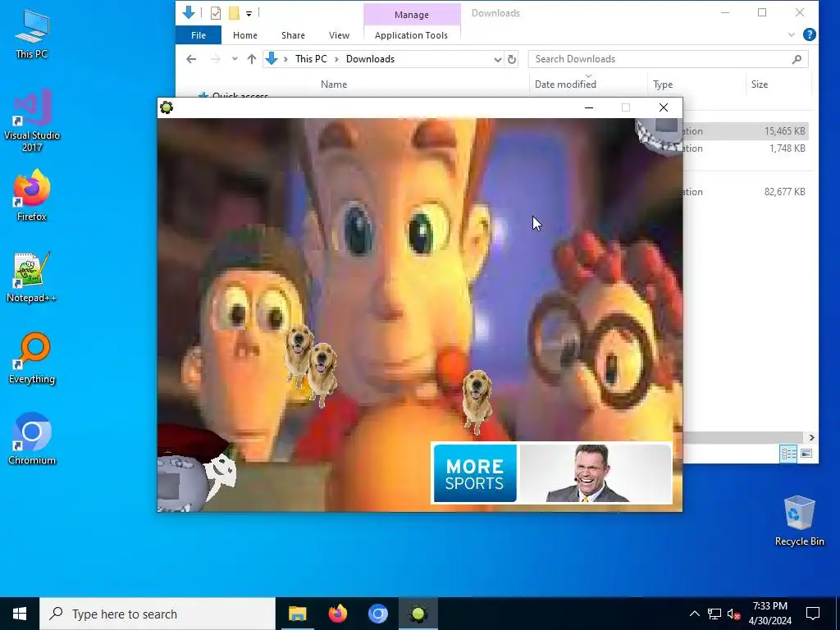Click This PC in the address breadcrumb
The width and height of the screenshot is (840, 630).
[x=311, y=59]
